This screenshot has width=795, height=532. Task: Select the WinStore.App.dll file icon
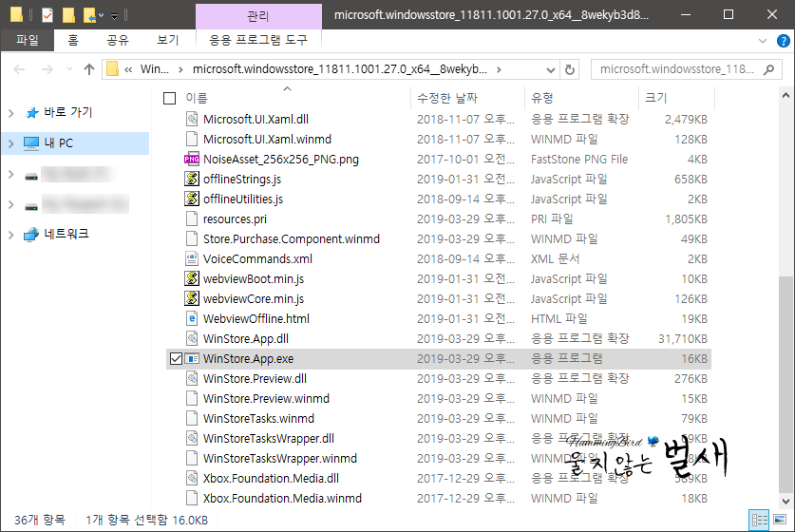192,339
